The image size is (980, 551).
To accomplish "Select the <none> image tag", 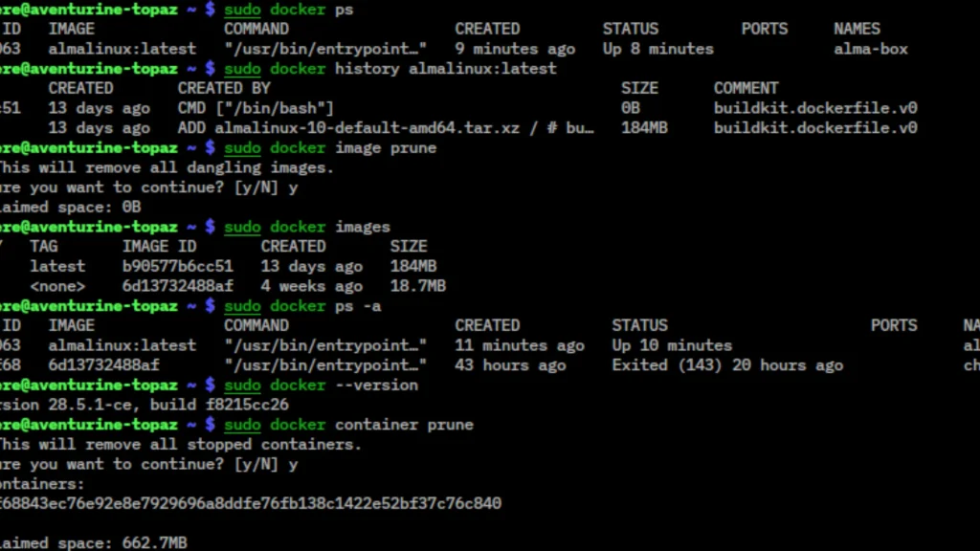I will (x=57, y=285).
